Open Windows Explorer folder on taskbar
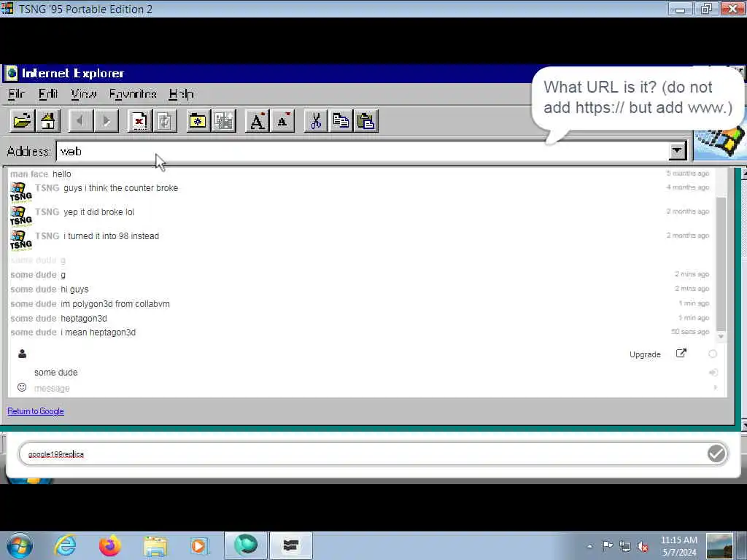The width and height of the screenshot is (747, 560). (x=155, y=545)
